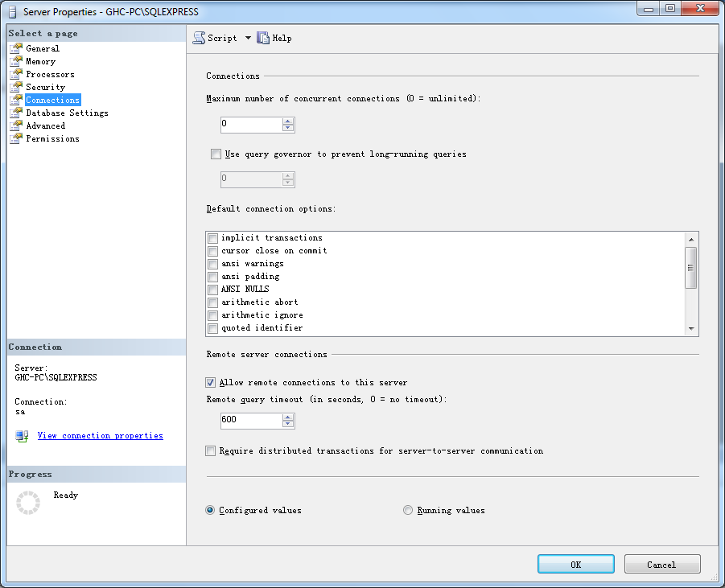Open the Memory page
This screenshot has width=725, height=588.
[x=41, y=61]
